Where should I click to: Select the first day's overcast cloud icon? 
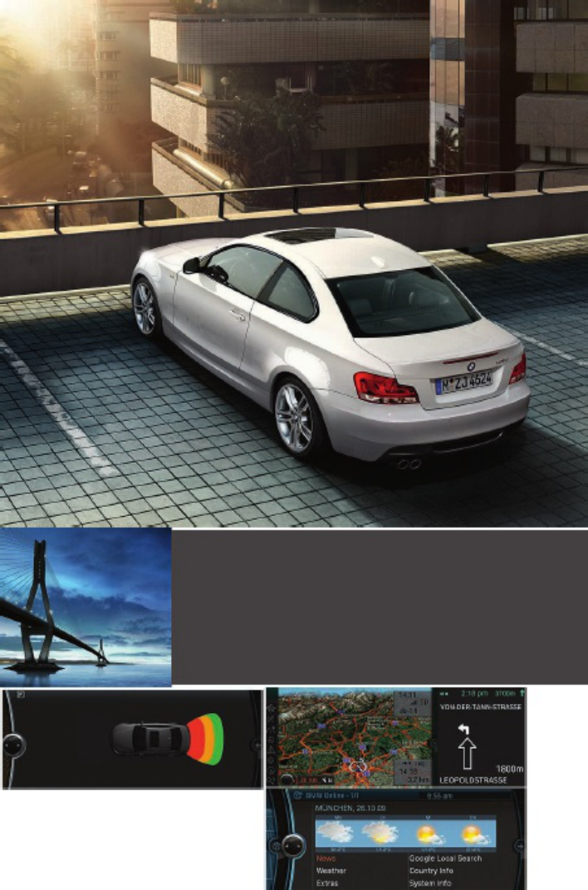(335, 833)
